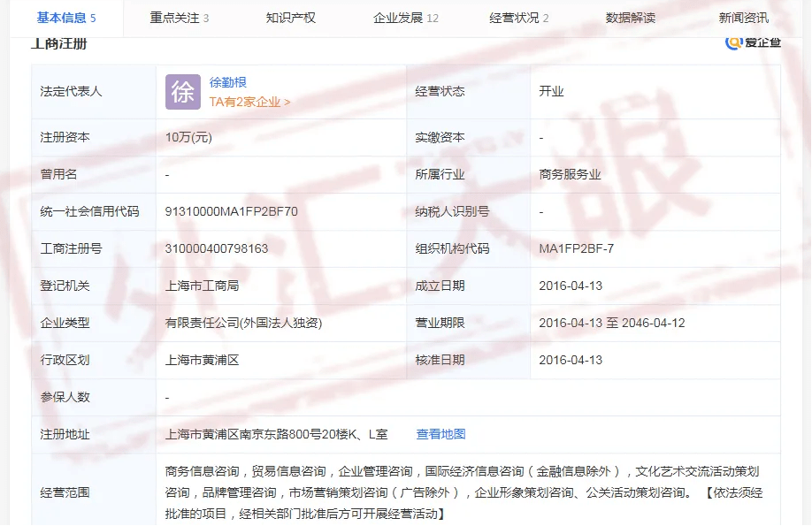Open the 数据解读 tab
The width and height of the screenshot is (812, 526).
pyautogui.click(x=630, y=18)
